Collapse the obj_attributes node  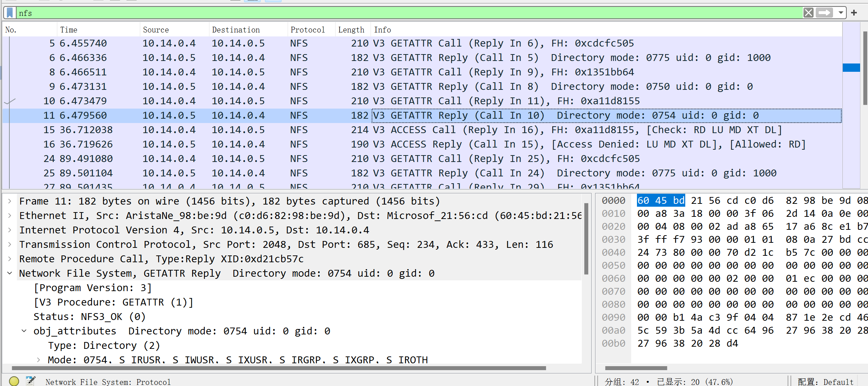coord(24,331)
